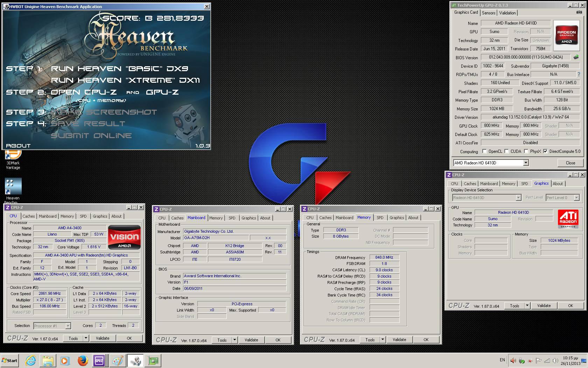Open Graphics tab in CPU-Z CPU window
Screen dimensions: 588x368
point(100,216)
